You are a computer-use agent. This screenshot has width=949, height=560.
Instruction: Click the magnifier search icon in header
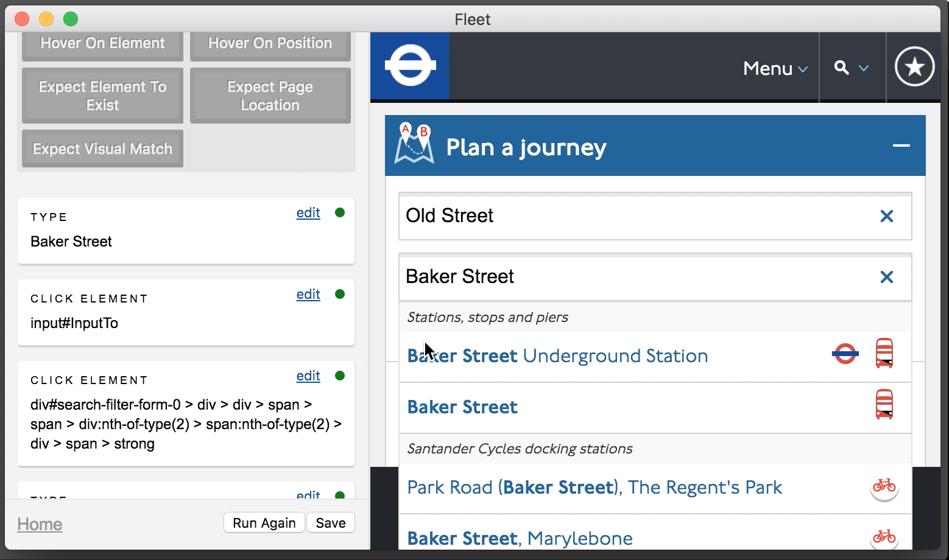(842, 68)
